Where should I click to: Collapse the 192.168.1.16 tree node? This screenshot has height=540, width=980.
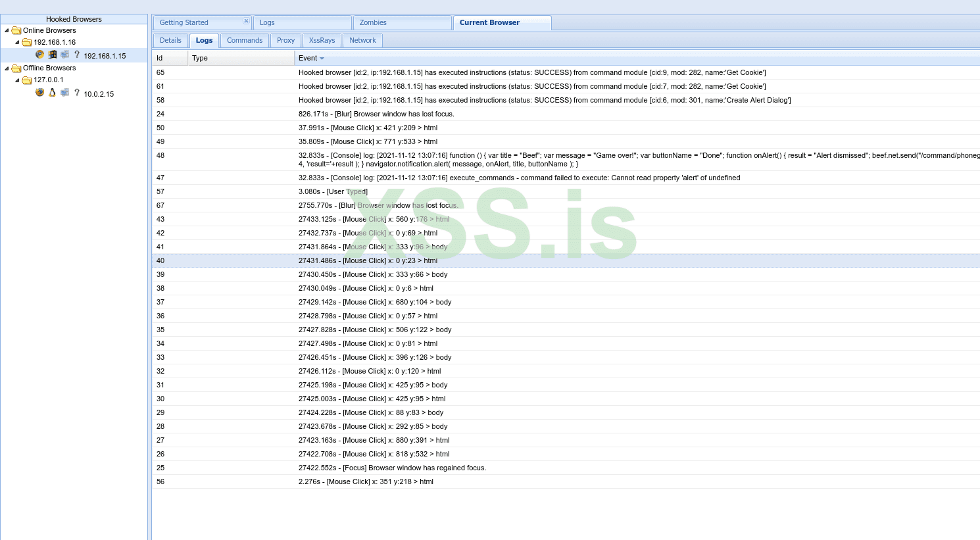(x=18, y=42)
